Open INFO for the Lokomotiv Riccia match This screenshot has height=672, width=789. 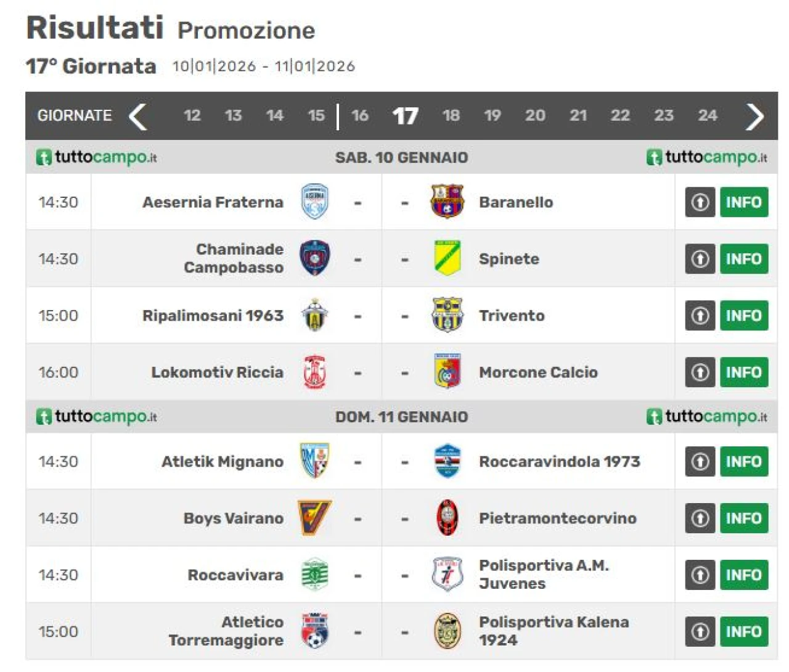coord(743,372)
